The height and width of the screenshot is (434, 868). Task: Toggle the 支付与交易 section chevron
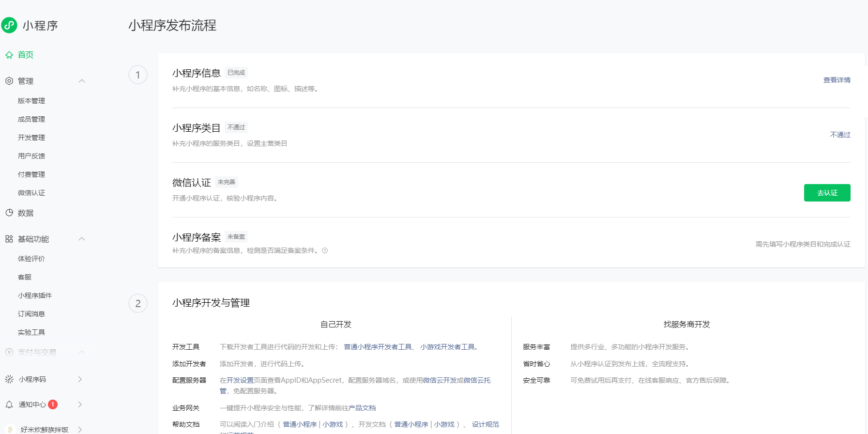click(x=82, y=352)
